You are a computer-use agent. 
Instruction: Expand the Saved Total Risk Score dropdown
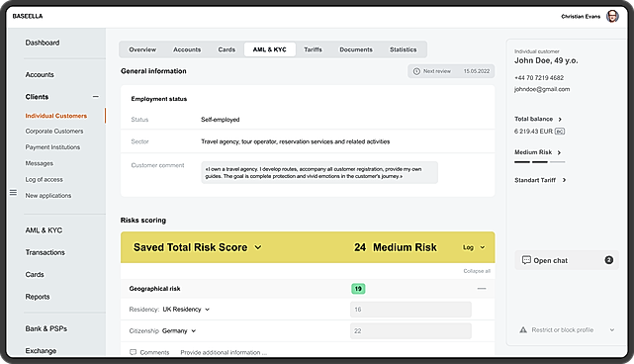[x=258, y=247]
